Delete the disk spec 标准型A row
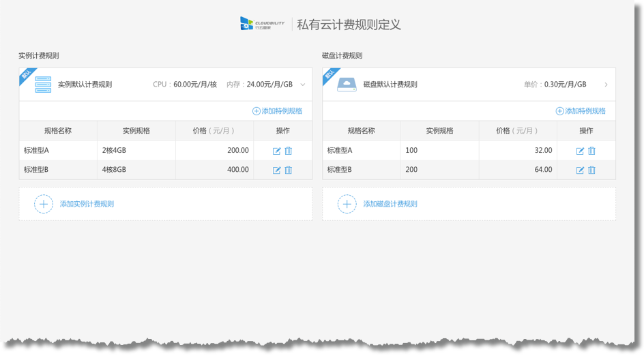 tap(591, 151)
